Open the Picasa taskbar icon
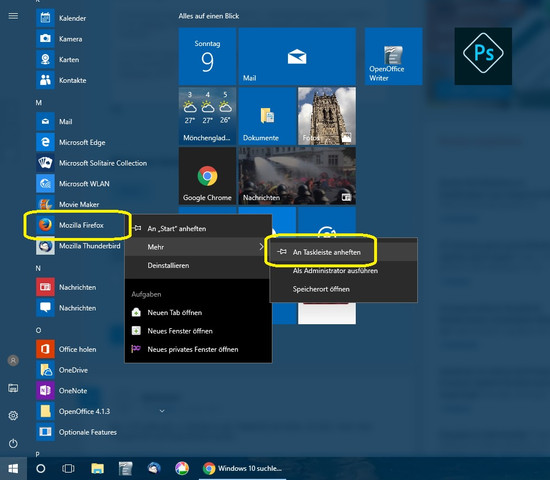The height and width of the screenshot is (480, 550). coord(182,468)
